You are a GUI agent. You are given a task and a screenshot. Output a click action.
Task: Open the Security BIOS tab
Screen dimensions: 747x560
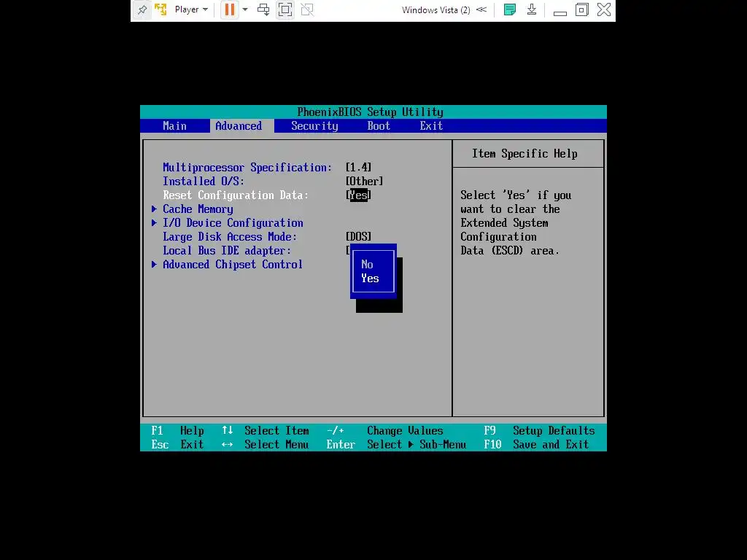coord(314,125)
